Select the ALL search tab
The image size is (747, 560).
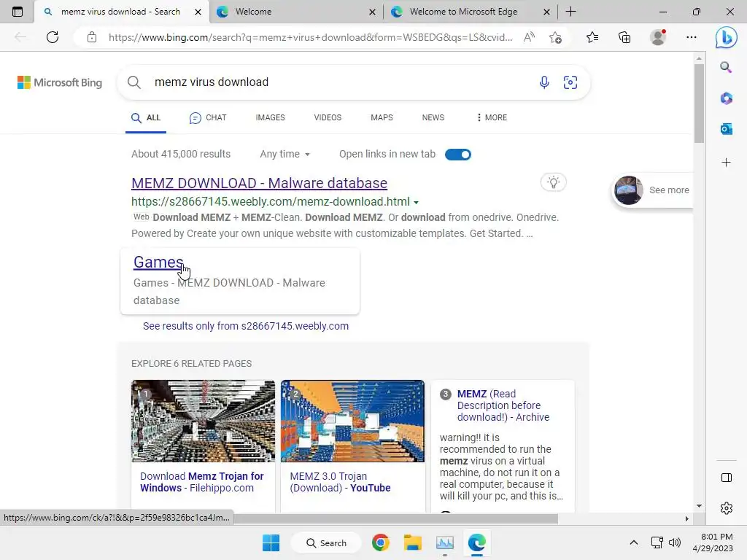[146, 117]
